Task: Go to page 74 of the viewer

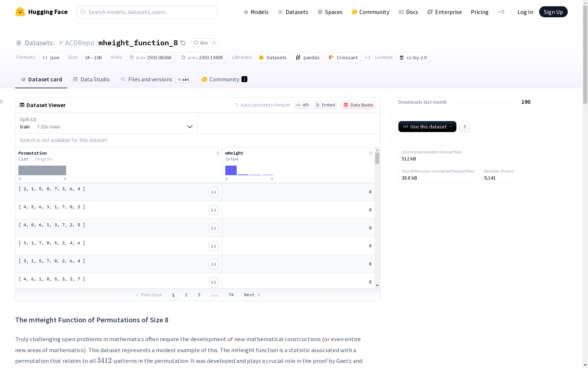Action: click(231, 295)
